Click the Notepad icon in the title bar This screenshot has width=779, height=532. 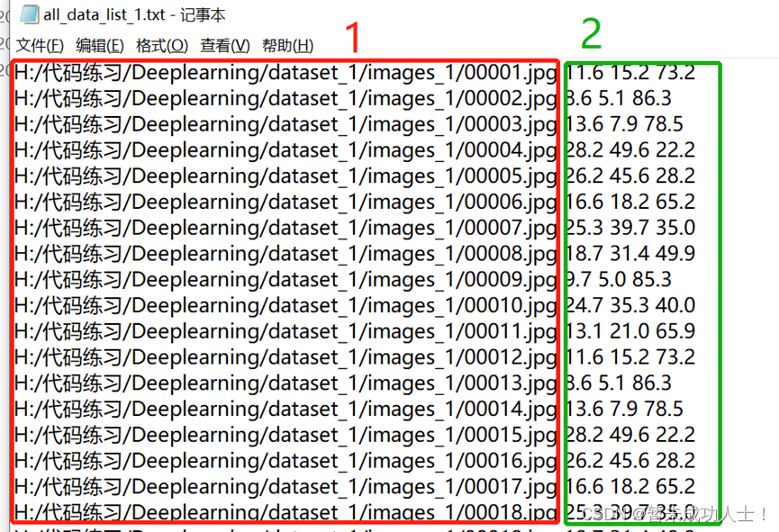point(28,14)
